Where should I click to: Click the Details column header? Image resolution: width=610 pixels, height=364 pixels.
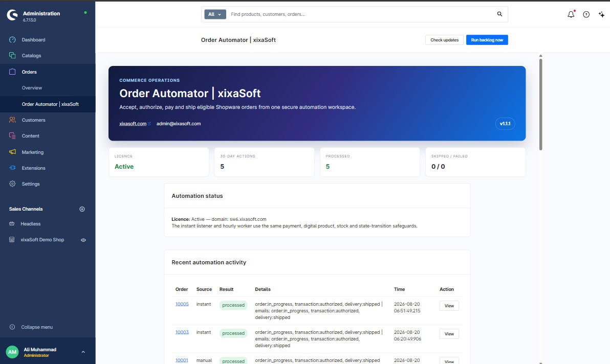click(x=263, y=289)
